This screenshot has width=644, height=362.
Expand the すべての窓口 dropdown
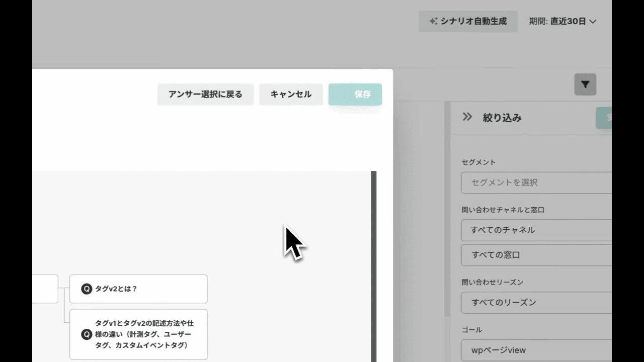point(536,255)
